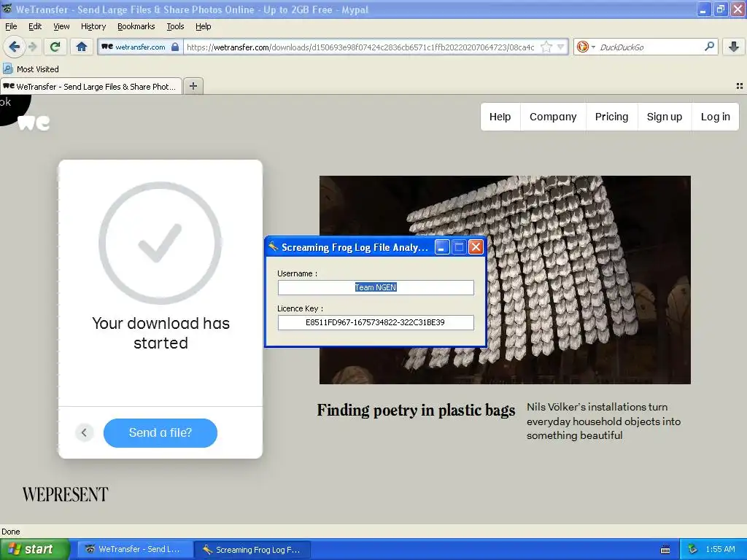Open the Tools menu
Screen dimensions: 747x560
pyautogui.click(x=175, y=26)
